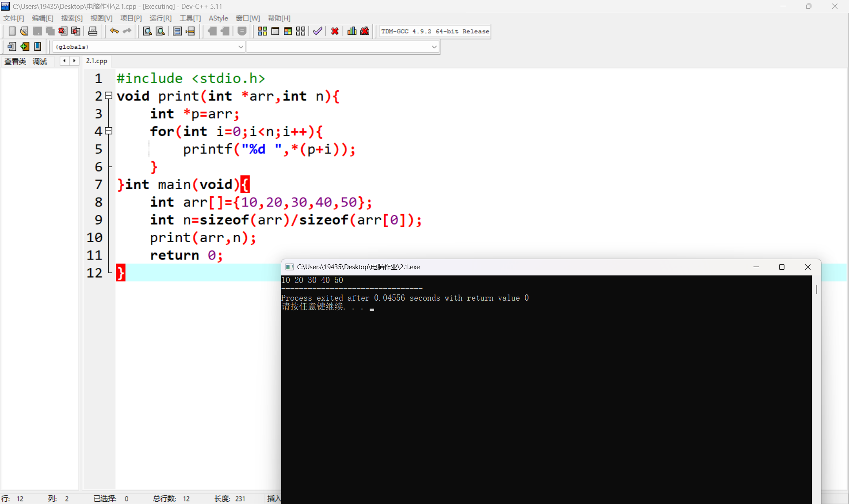849x504 pixels.
Task: Collapse the print function fold marker
Action: pyautogui.click(x=109, y=95)
